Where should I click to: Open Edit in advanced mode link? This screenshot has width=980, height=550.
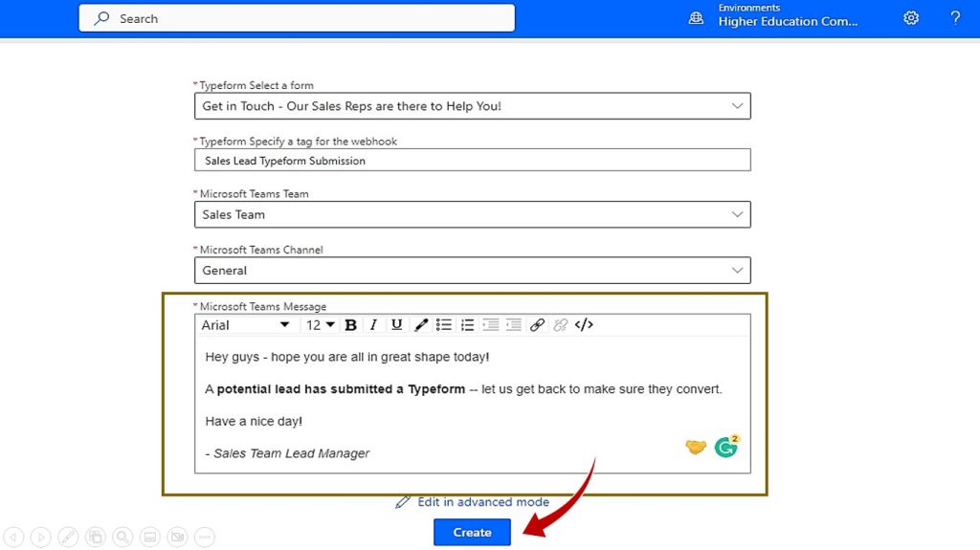[473, 502]
